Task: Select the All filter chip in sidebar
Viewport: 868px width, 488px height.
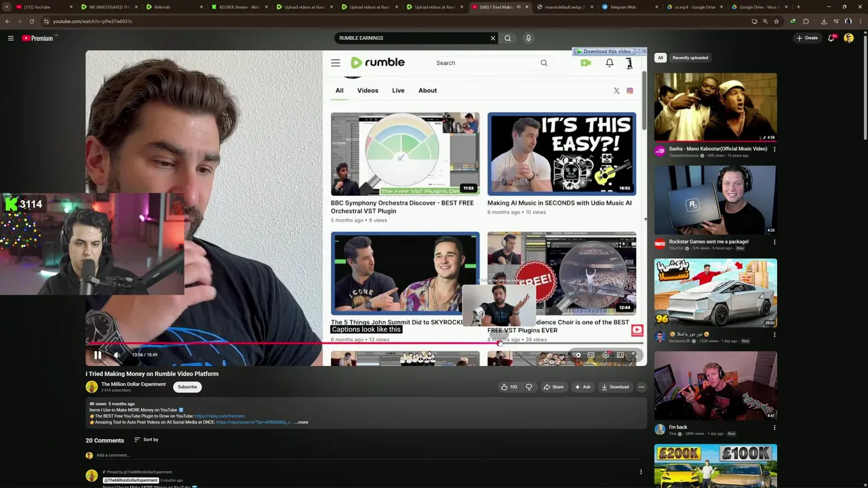Action: click(x=660, y=58)
